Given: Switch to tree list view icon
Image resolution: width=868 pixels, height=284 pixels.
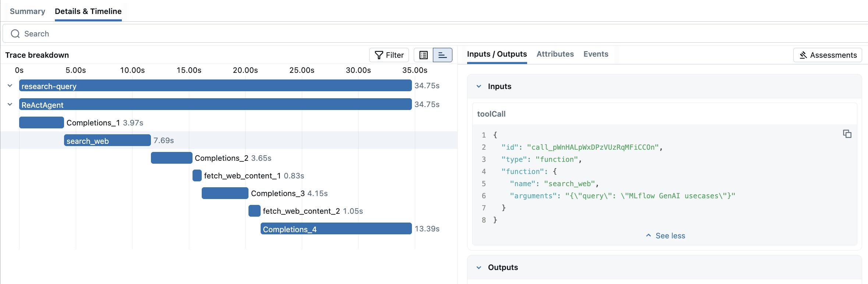Looking at the screenshot, I should pos(423,55).
